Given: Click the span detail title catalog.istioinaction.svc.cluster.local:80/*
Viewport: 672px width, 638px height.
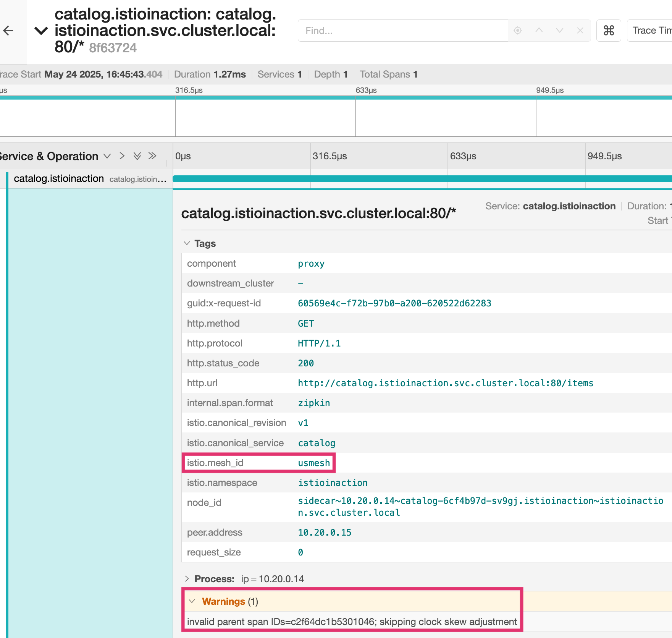Looking at the screenshot, I should [x=318, y=213].
